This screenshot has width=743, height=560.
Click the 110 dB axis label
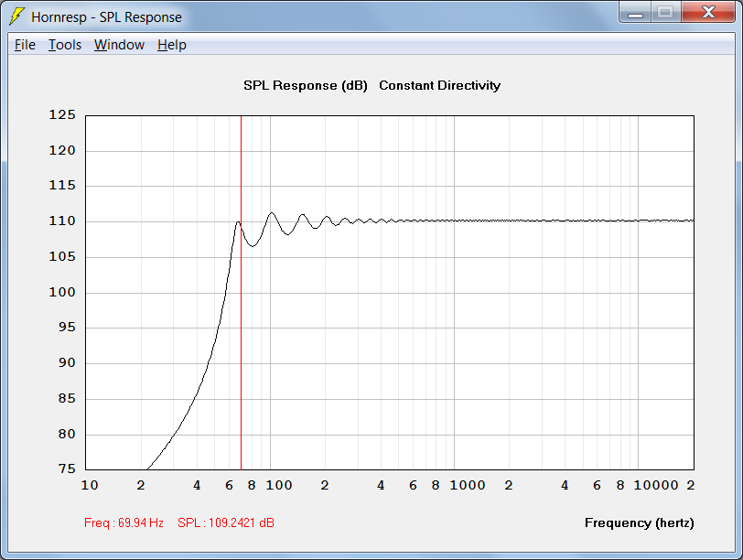[x=62, y=221]
